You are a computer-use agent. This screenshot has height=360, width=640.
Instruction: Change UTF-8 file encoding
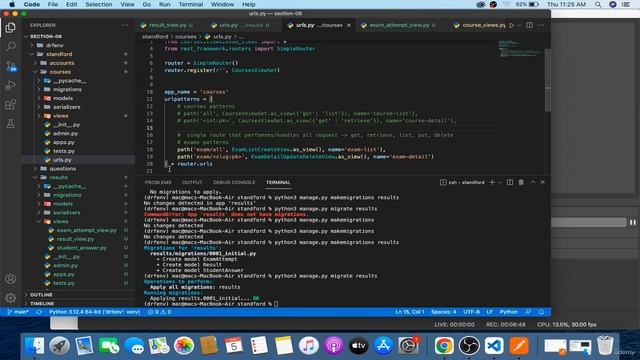click(x=471, y=312)
